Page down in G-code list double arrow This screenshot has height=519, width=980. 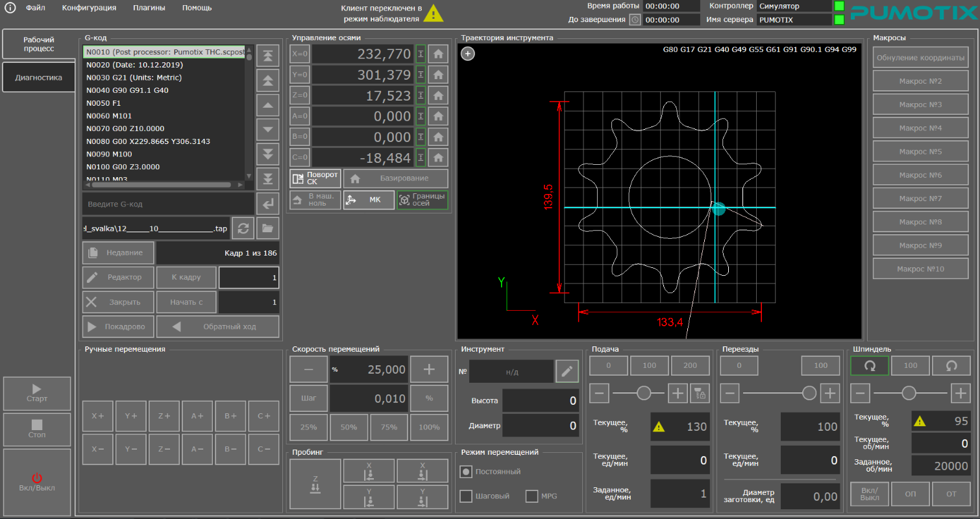coord(268,154)
